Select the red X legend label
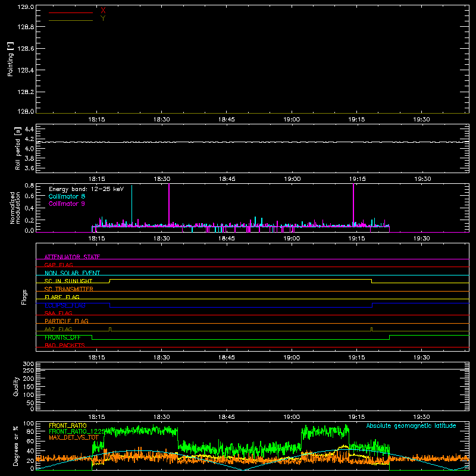Screen dimensions: 476x476 click(103, 11)
